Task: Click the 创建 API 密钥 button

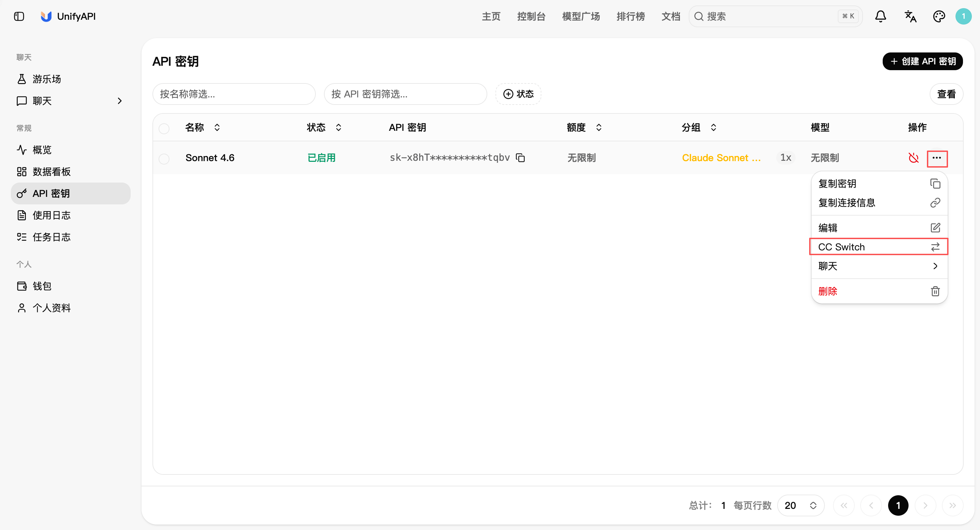Action: click(x=922, y=61)
